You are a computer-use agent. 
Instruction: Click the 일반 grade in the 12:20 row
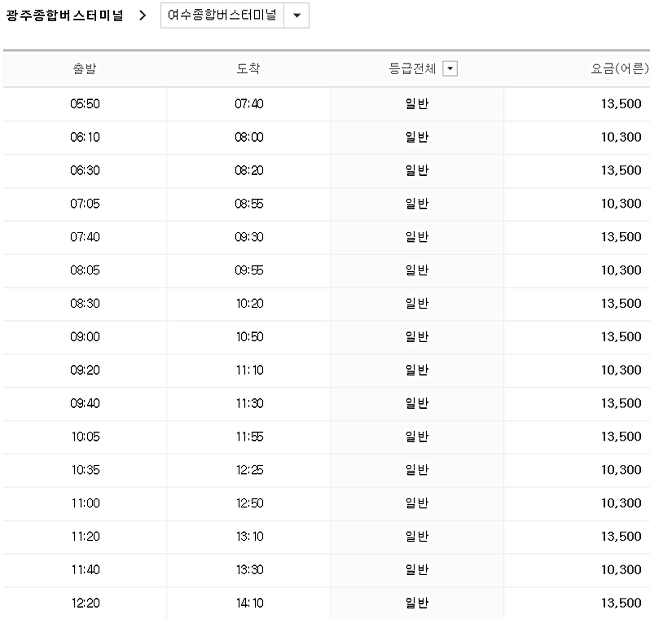(x=417, y=603)
